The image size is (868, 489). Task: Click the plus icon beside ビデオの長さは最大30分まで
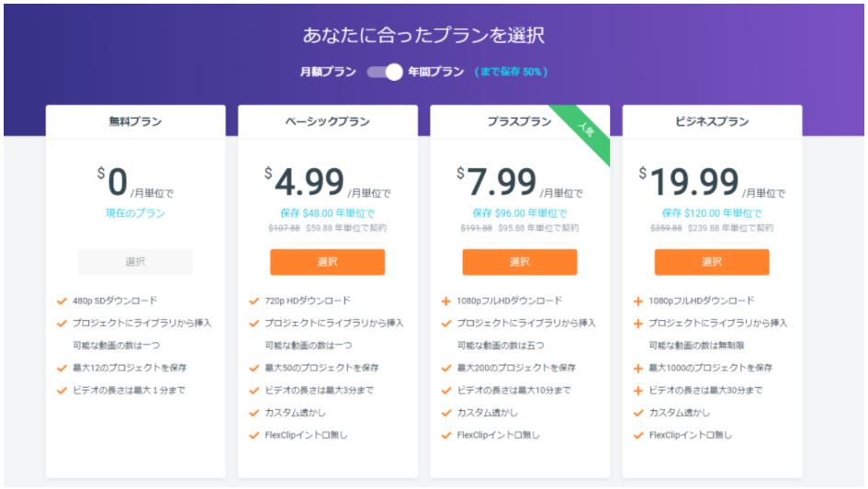coord(638,391)
